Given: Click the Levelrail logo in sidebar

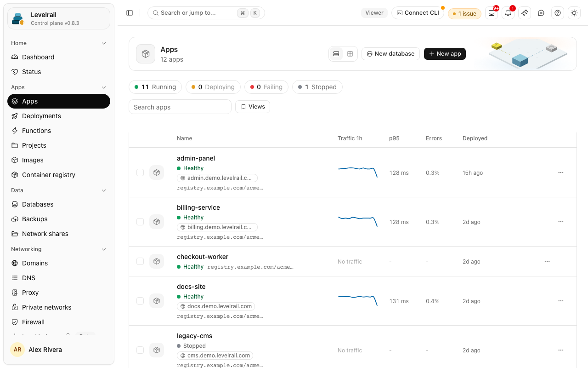Looking at the screenshot, I should [18, 18].
